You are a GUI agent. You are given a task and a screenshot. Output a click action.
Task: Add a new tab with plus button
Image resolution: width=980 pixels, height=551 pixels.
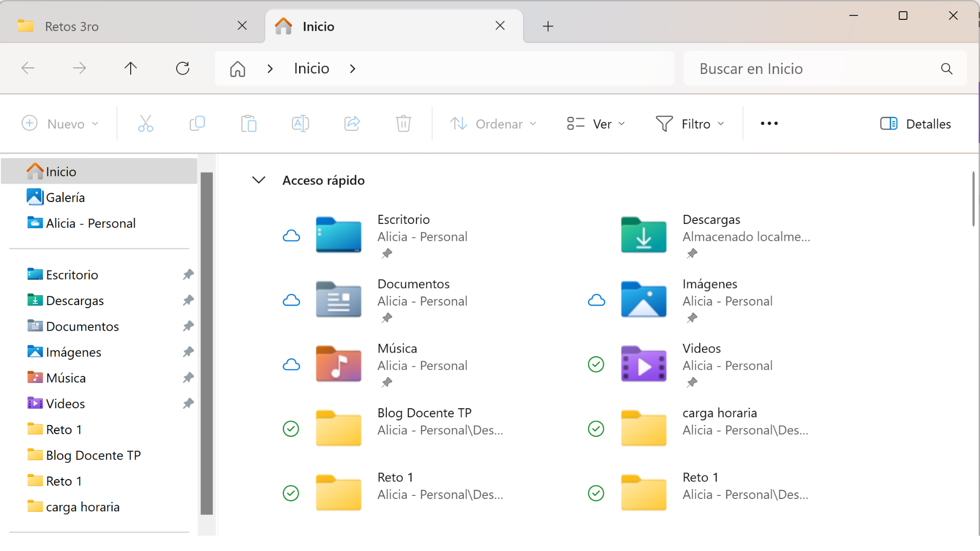(548, 27)
